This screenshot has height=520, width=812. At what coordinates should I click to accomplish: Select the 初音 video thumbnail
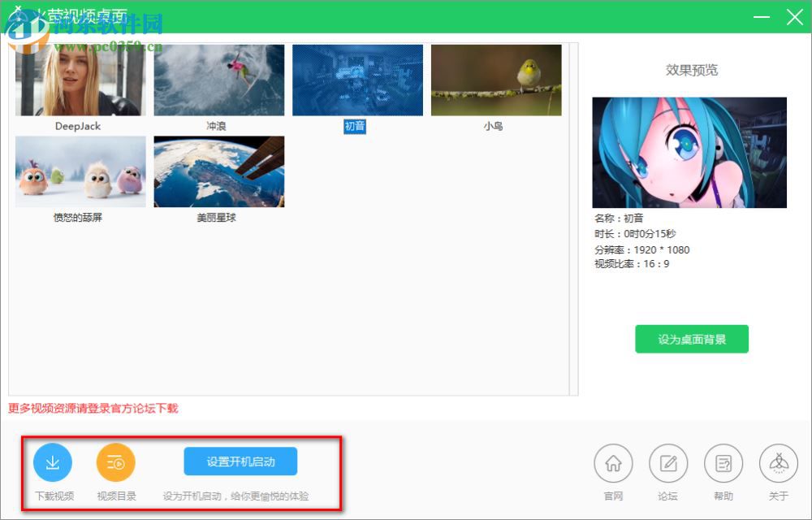357,79
